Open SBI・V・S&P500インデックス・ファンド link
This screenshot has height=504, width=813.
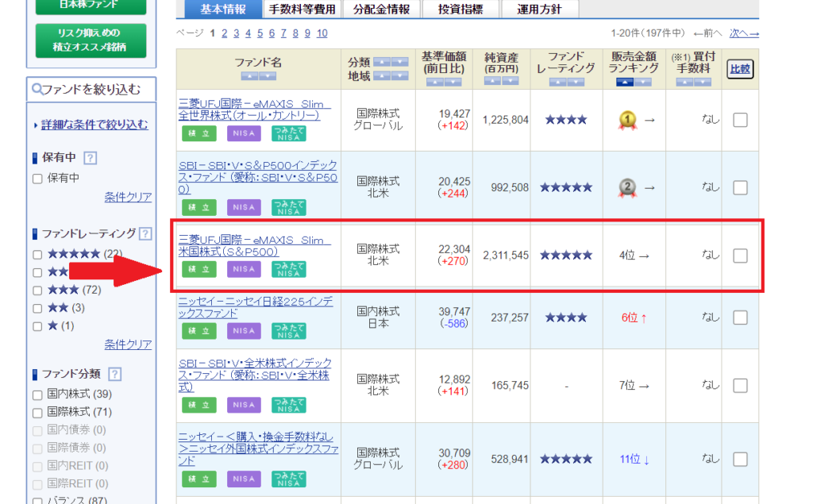258,177
